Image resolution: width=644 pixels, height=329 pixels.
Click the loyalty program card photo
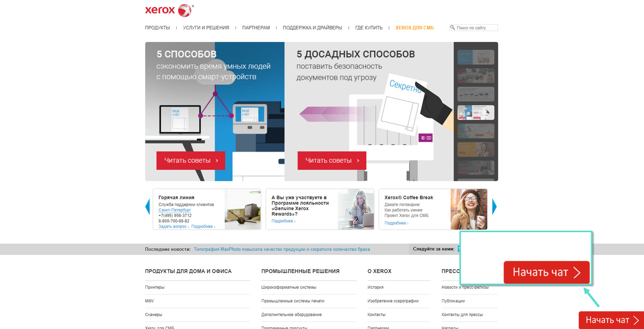356,209
